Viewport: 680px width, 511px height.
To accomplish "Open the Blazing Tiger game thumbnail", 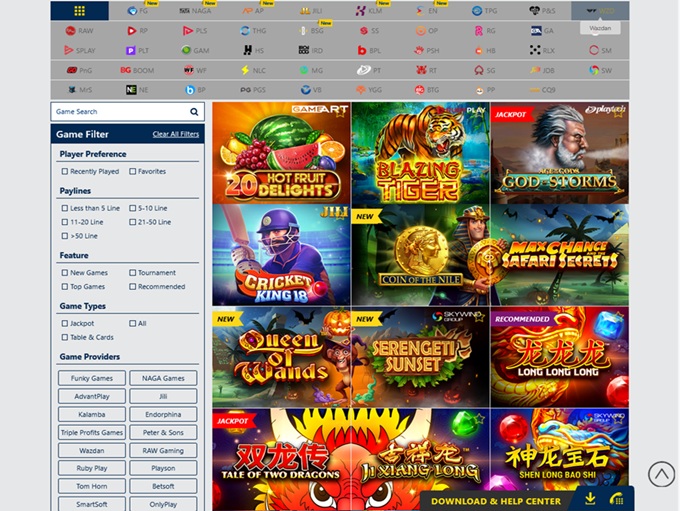I will point(420,153).
